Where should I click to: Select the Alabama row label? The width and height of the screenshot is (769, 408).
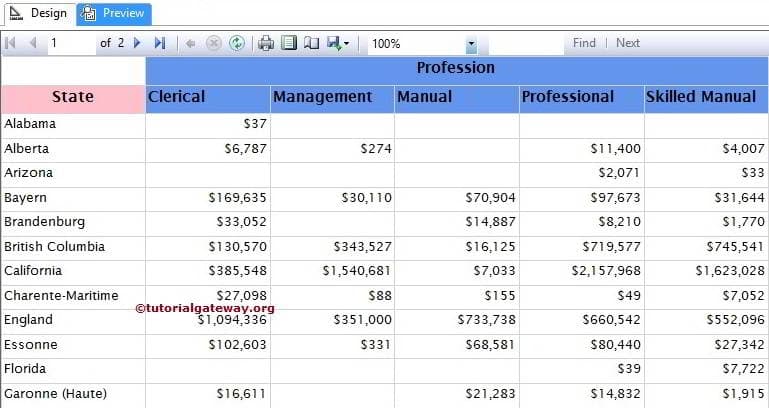(x=30, y=124)
